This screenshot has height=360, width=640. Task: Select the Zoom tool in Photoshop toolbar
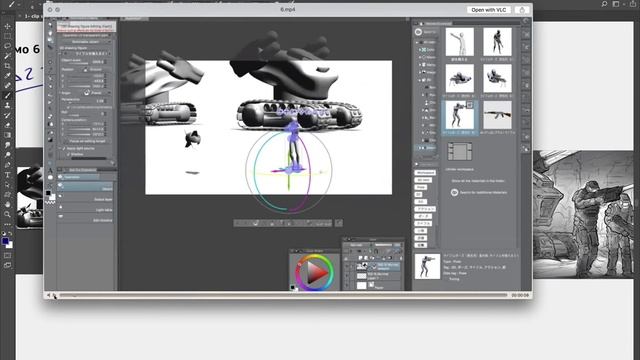click(7, 214)
